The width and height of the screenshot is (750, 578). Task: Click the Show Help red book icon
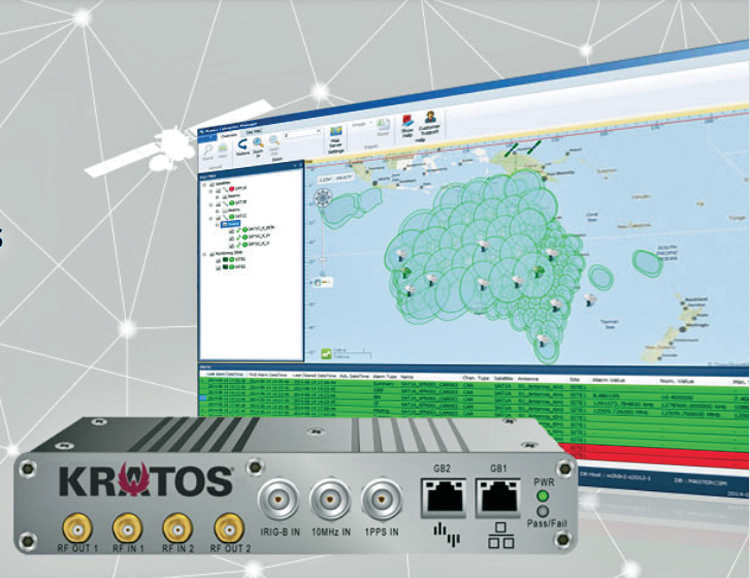click(408, 121)
